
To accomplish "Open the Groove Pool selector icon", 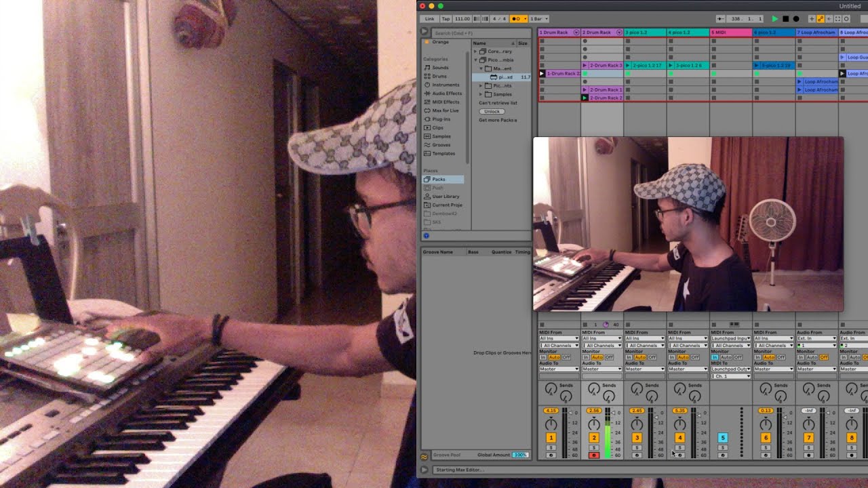I will (425, 456).
